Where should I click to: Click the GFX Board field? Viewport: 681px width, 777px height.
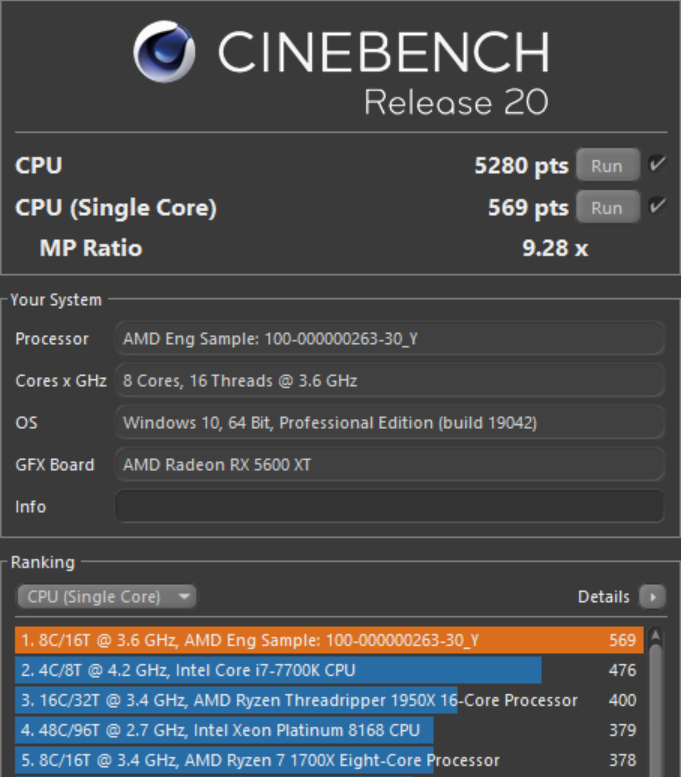[x=389, y=465]
